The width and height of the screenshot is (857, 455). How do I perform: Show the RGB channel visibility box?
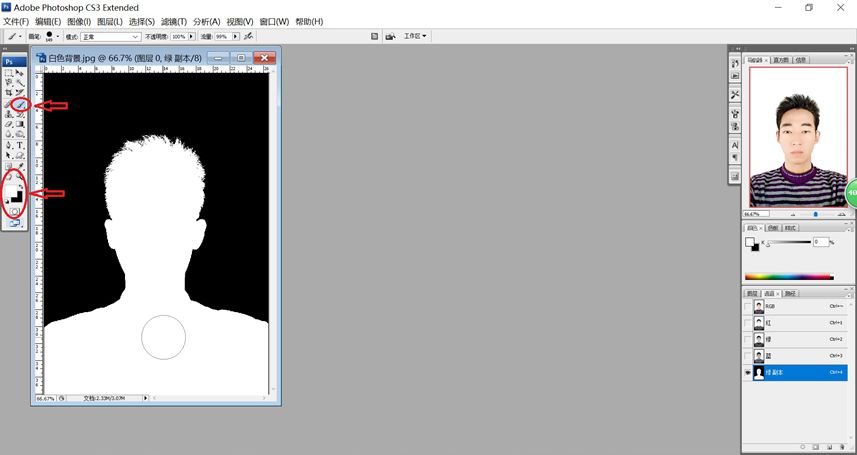pyautogui.click(x=748, y=306)
